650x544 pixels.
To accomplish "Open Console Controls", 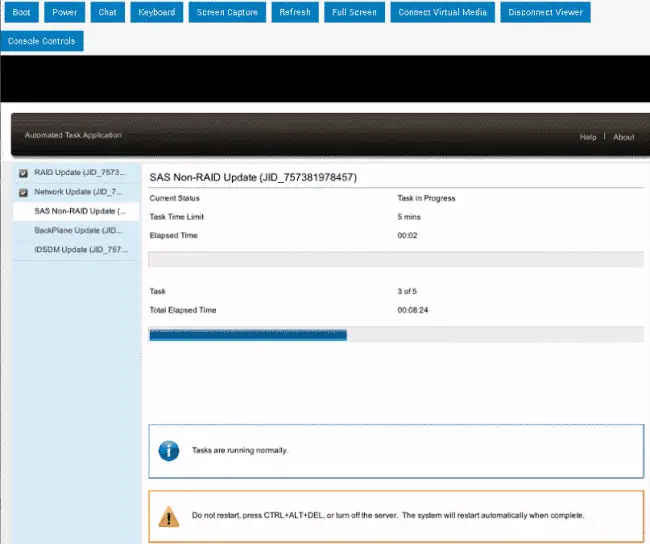I will pyautogui.click(x=42, y=41).
